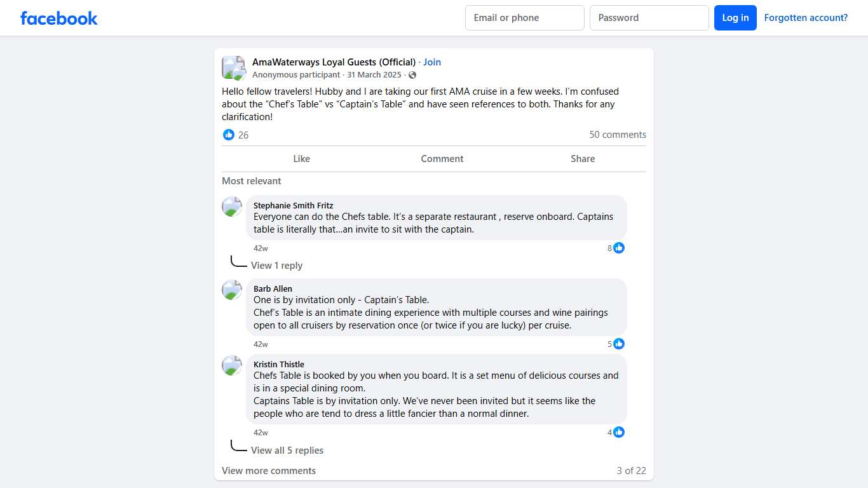Viewport: 868px width, 488px height.
Task: Click the Facebook logo
Action: [59, 18]
